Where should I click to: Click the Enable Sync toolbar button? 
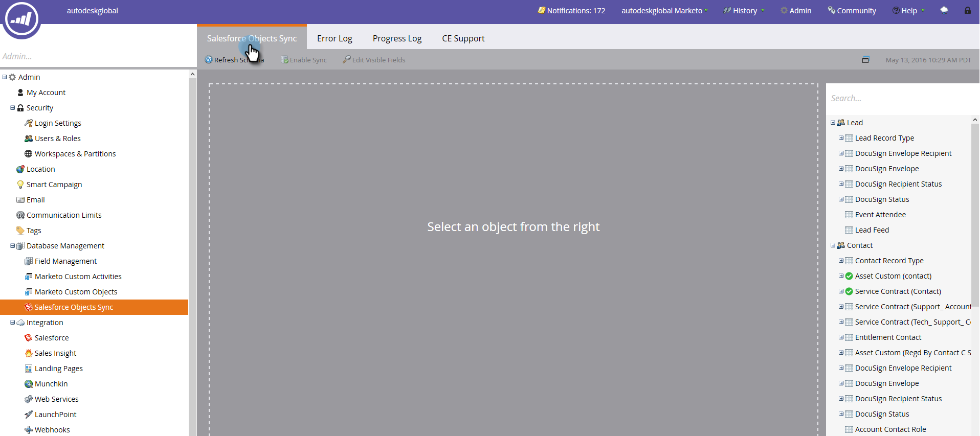click(304, 60)
